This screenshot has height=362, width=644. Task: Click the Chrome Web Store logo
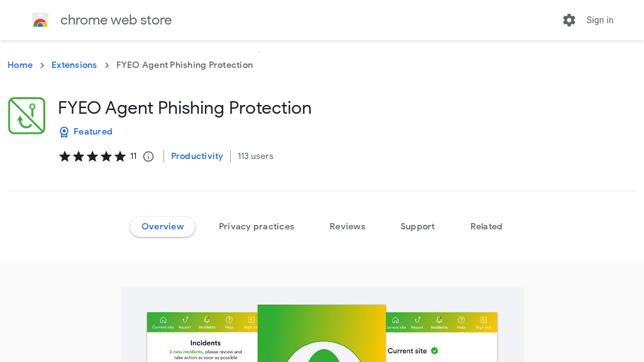pos(40,19)
